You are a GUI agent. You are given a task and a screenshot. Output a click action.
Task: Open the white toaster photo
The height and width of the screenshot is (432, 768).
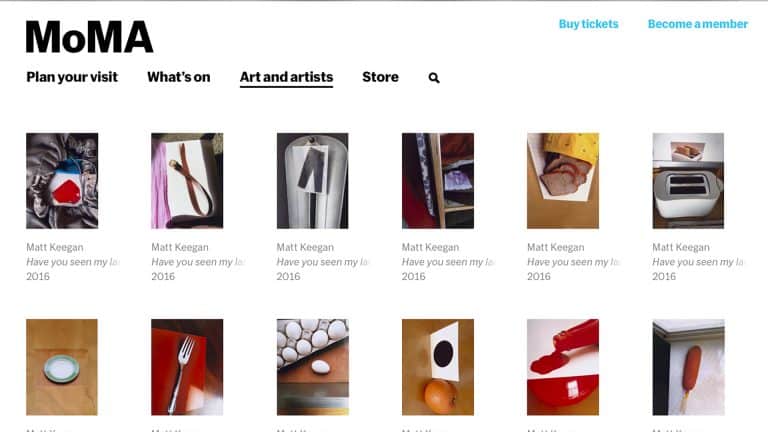coord(688,181)
